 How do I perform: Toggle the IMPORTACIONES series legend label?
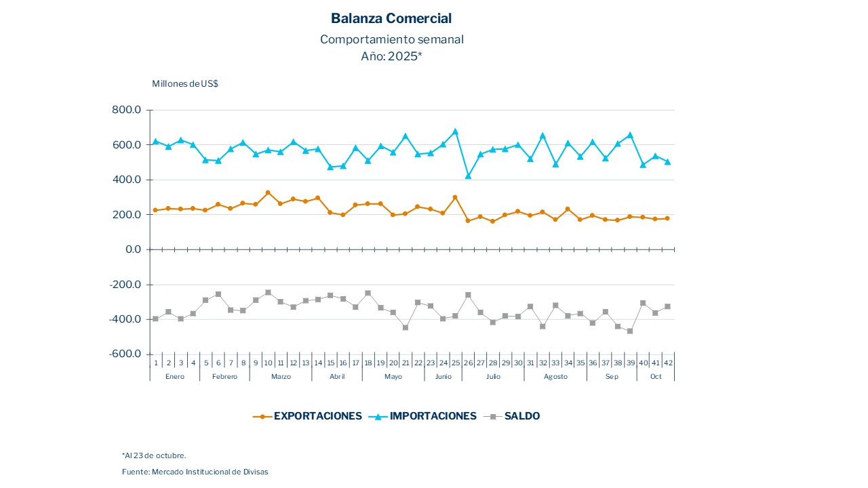click(x=433, y=416)
